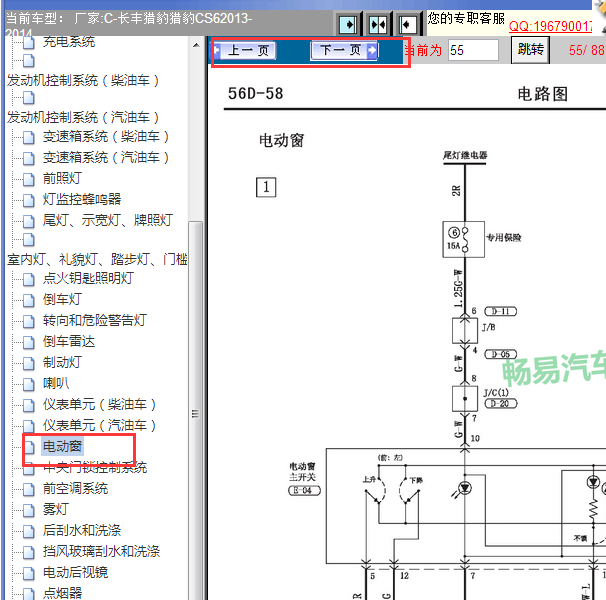The width and height of the screenshot is (606, 600).
Task: Click the tree panel scroll up arrow
Action: (x=196, y=45)
